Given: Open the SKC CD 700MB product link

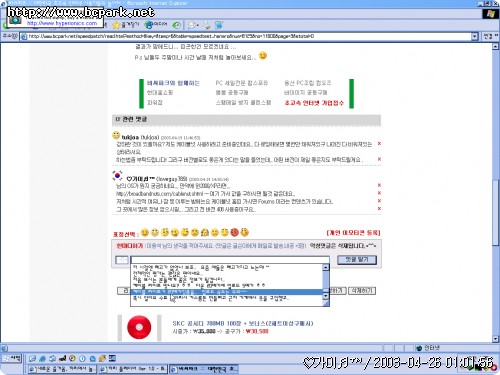Looking at the screenshot, I should (x=243, y=323).
